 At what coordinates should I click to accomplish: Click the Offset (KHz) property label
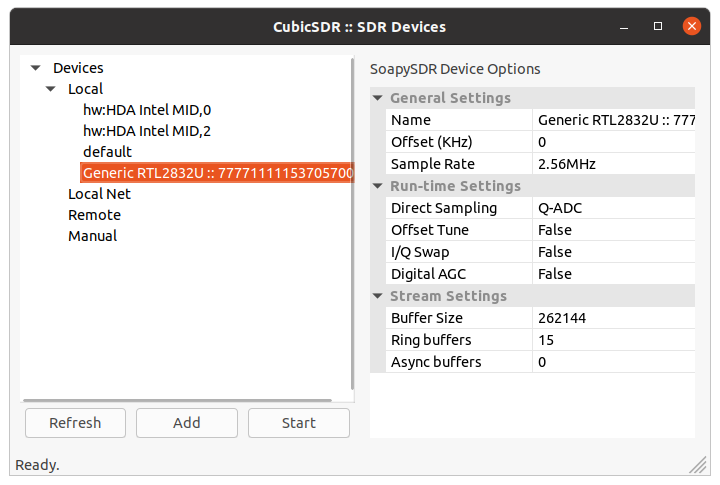432,142
